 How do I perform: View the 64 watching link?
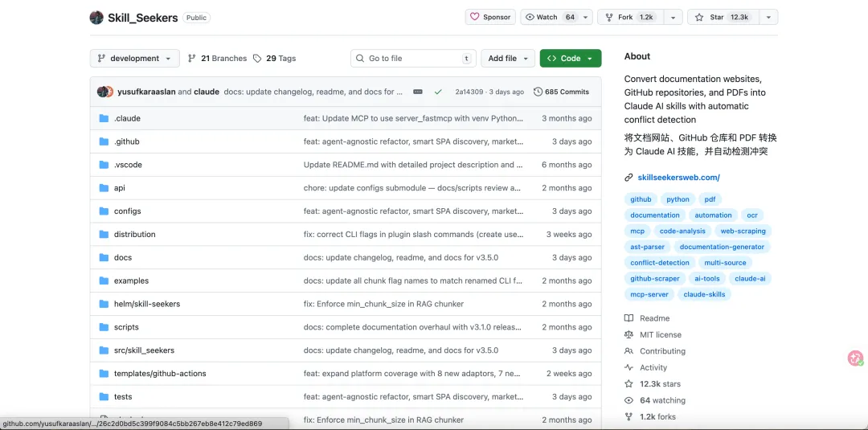(655, 400)
